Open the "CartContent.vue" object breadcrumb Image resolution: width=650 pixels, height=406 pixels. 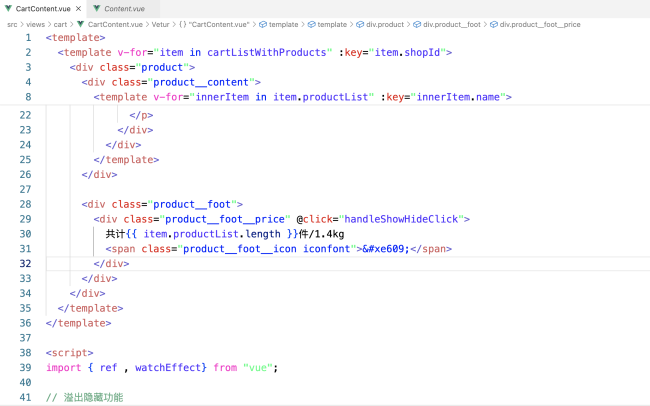[x=219, y=24]
